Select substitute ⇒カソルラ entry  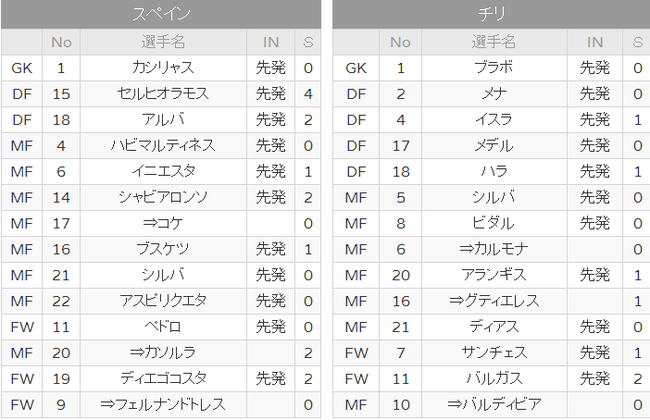(163, 353)
